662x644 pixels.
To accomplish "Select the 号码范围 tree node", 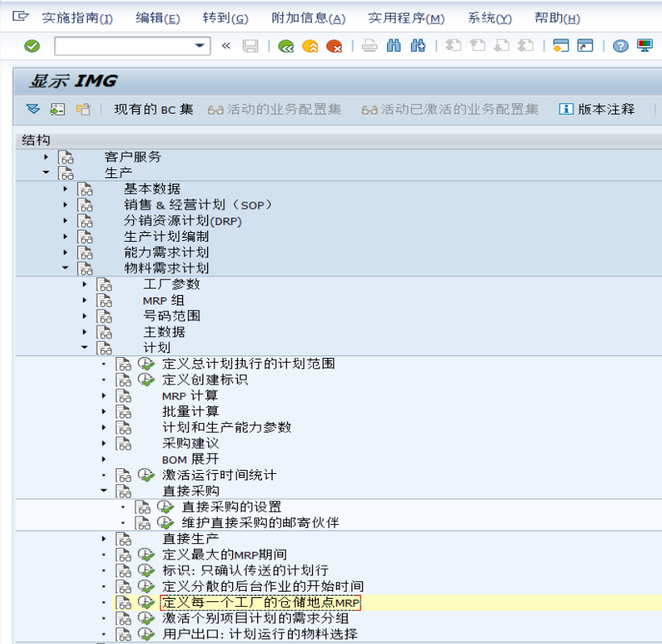I will click(x=172, y=316).
